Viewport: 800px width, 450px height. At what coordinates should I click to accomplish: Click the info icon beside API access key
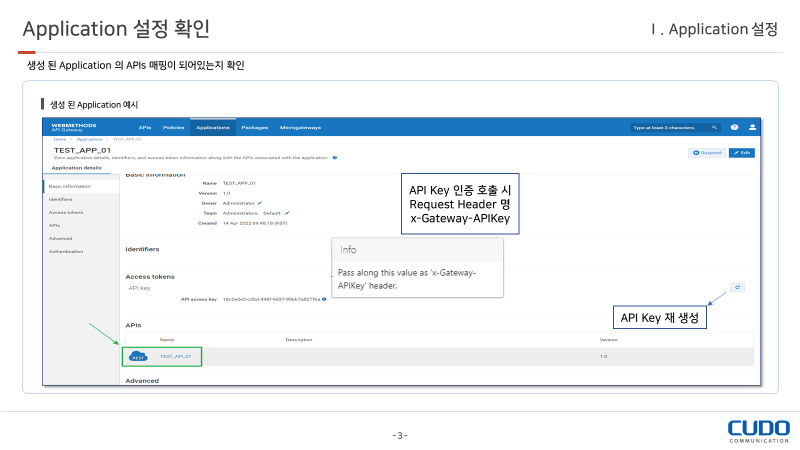(x=325, y=299)
